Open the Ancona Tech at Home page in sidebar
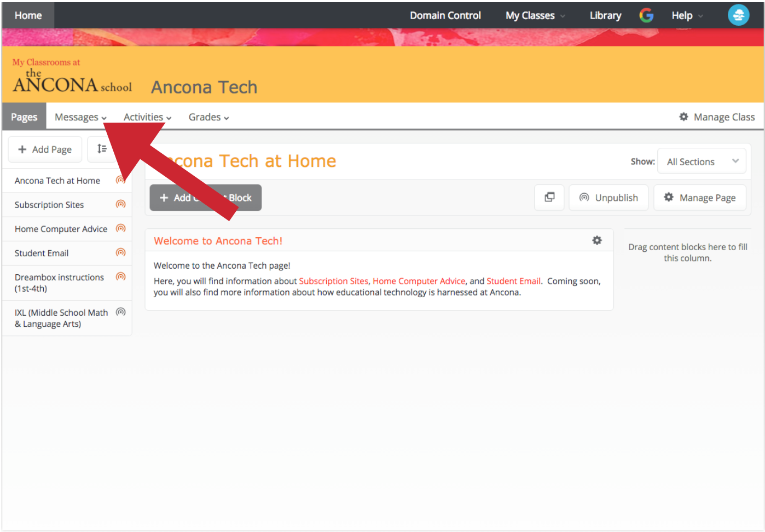 tap(57, 181)
